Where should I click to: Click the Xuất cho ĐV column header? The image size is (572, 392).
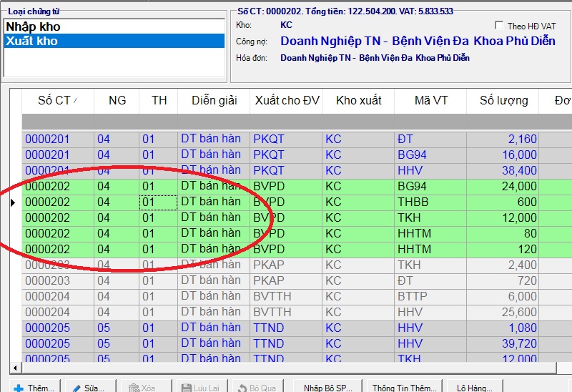(287, 100)
